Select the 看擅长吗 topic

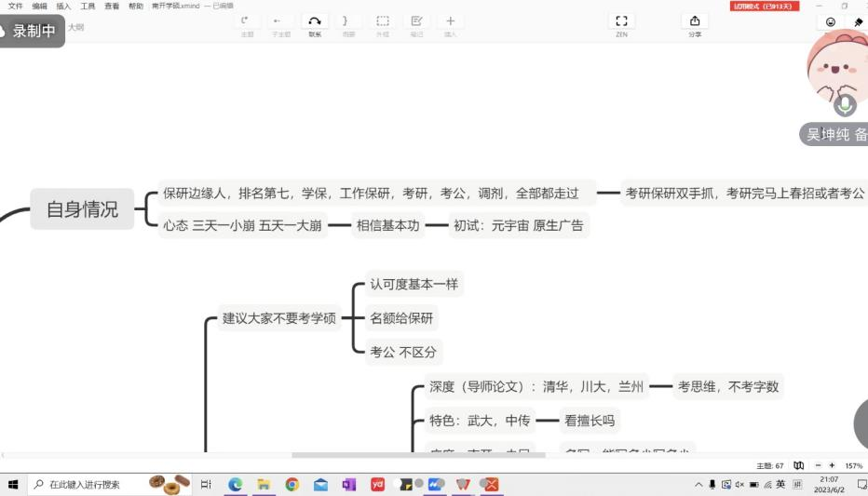(x=589, y=421)
